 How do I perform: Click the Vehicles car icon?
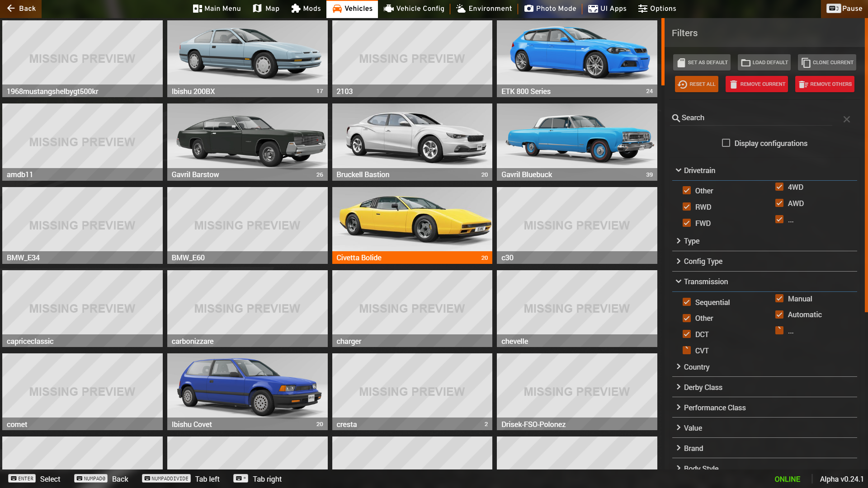click(337, 9)
